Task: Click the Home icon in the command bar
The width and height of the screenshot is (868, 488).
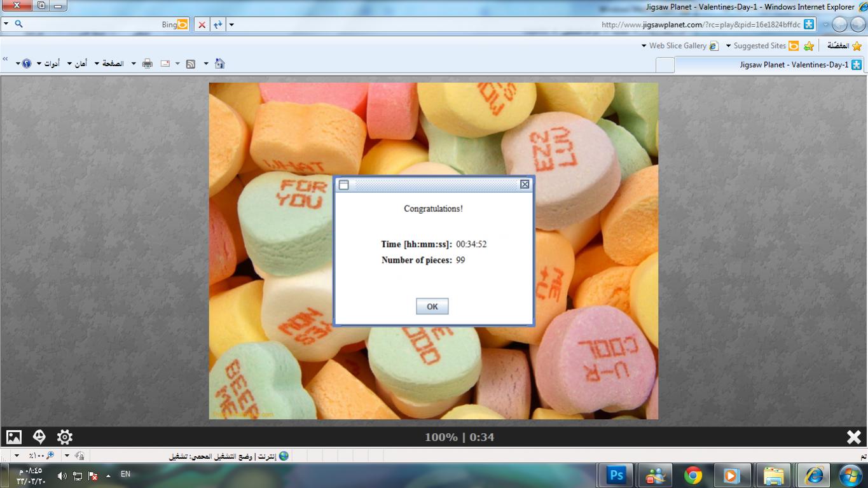Action: [220, 64]
